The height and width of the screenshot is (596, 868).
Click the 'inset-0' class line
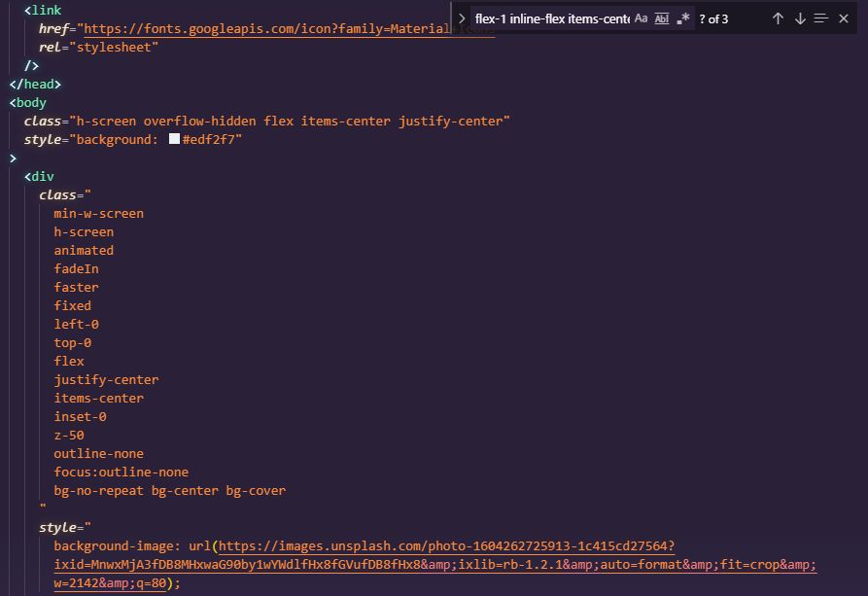pyautogui.click(x=81, y=416)
